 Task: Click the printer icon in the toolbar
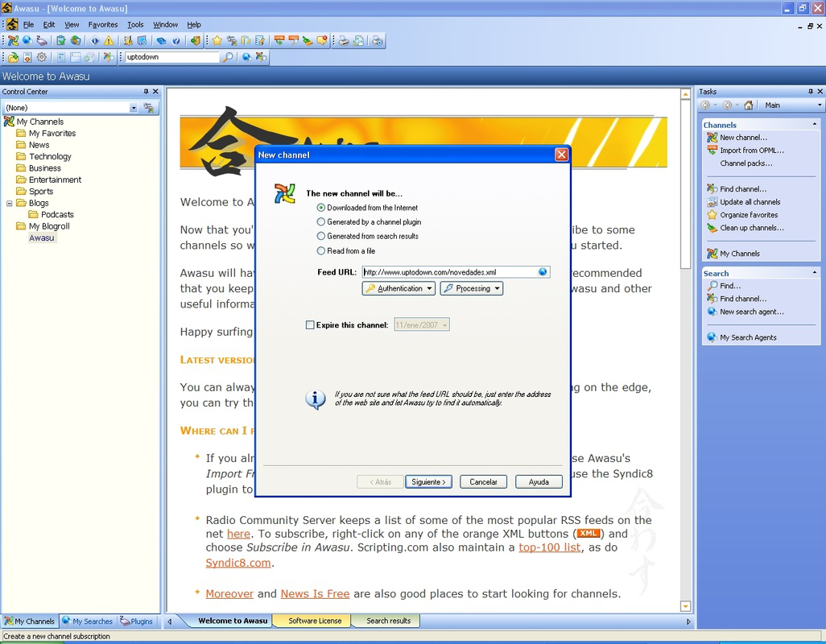click(344, 40)
